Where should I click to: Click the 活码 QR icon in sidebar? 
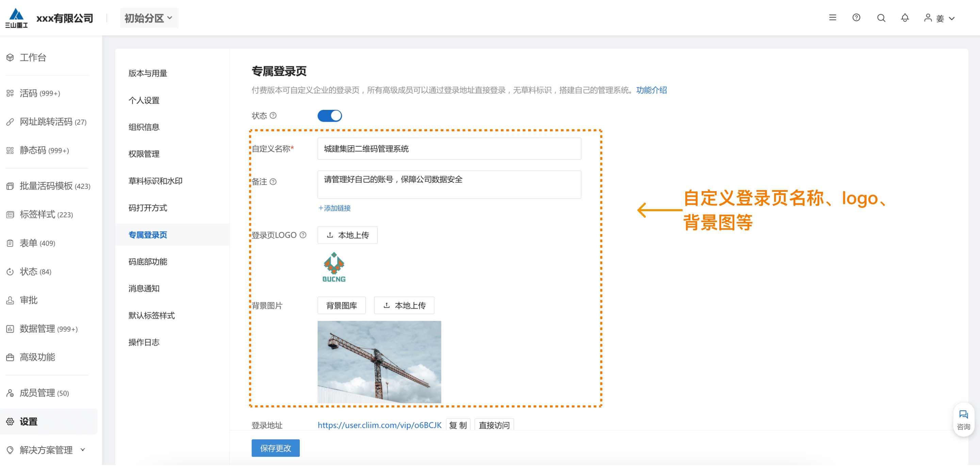[x=10, y=93]
